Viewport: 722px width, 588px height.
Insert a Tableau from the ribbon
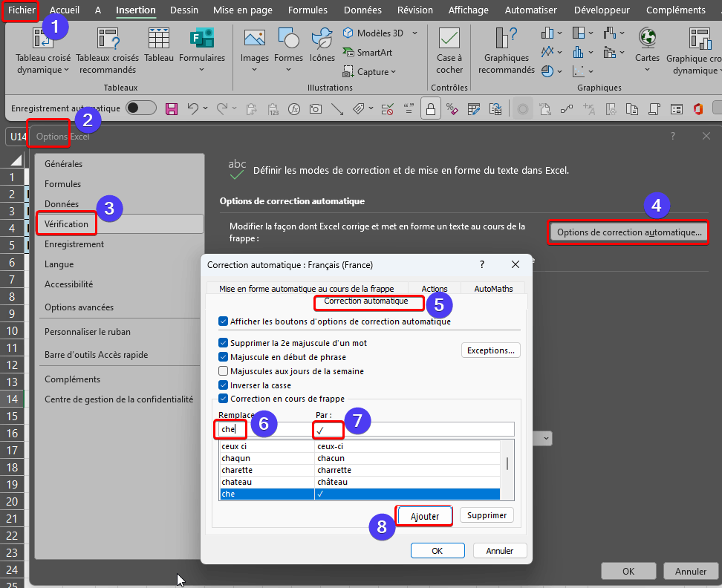pos(159,38)
